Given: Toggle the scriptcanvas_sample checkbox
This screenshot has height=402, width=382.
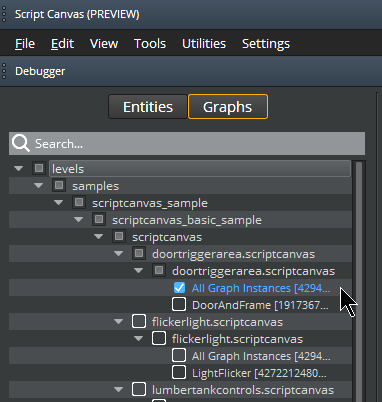Looking at the screenshot, I should [x=79, y=202].
